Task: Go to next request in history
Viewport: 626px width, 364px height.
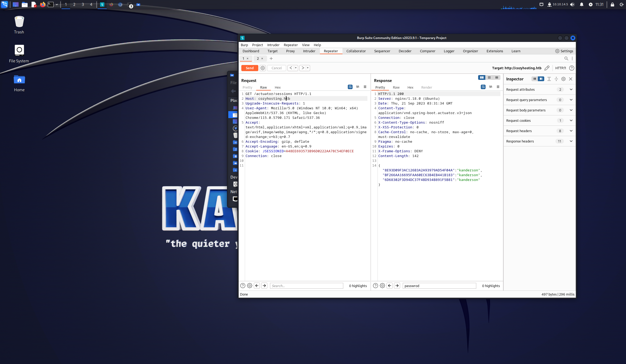Action: 303,68
